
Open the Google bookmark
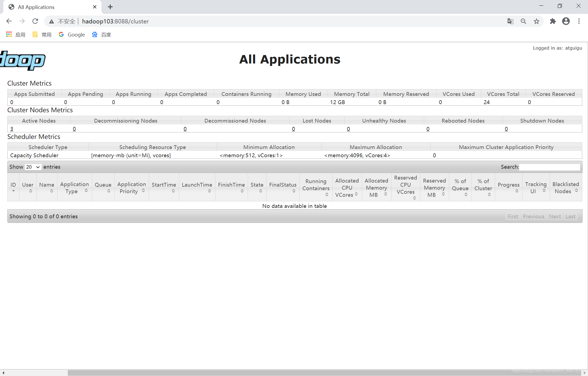pyautogui.click(x=72, y=35)
